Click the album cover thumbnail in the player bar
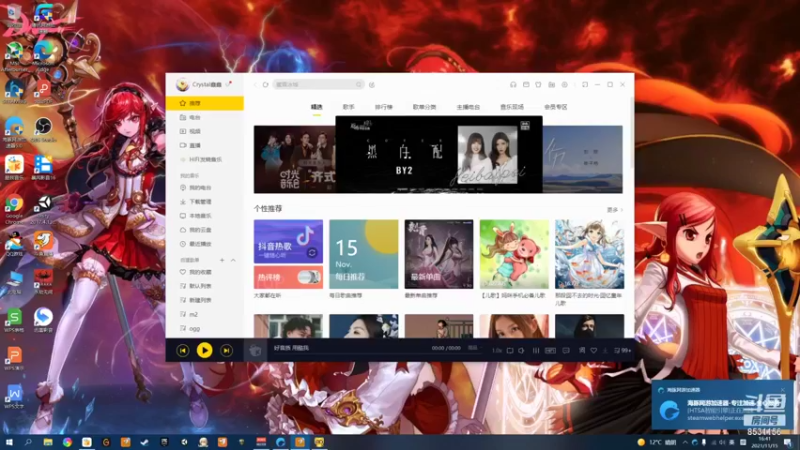This screenshot has width=800, height=450. click(x=255, y=351)
